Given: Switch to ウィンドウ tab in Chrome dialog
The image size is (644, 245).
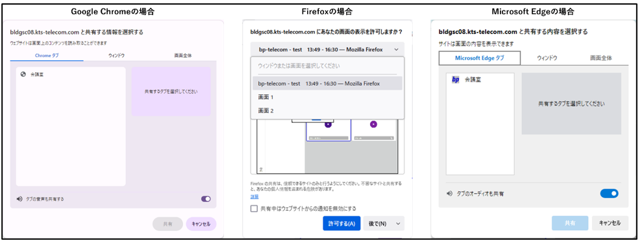Looking at the screenshot, I should click(x=117, y=55).
